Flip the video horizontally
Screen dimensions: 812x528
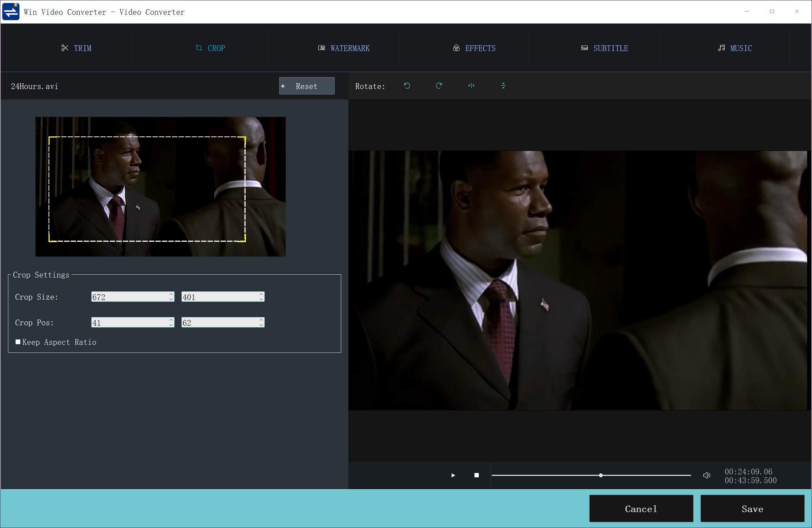click(x=471, y=86)
